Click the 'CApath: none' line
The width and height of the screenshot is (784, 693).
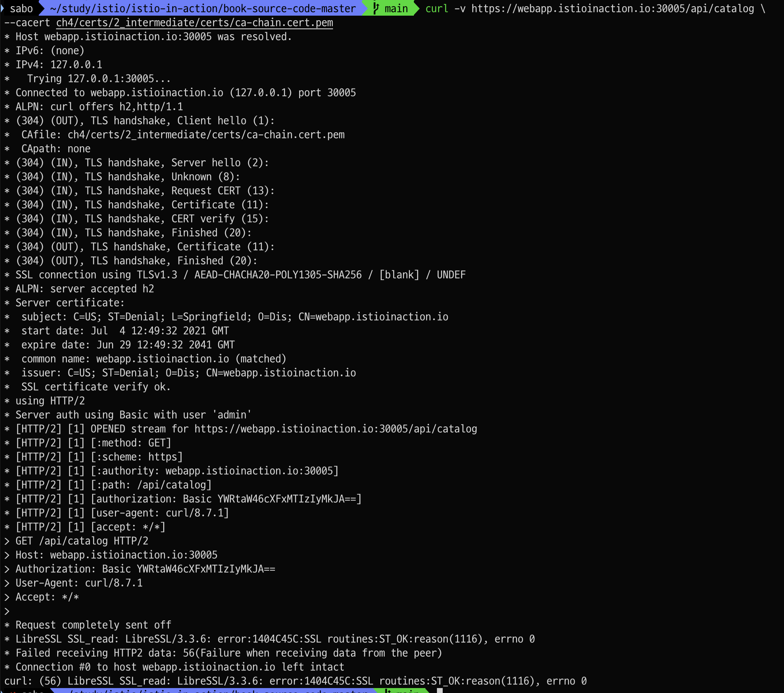click(47, 149)
